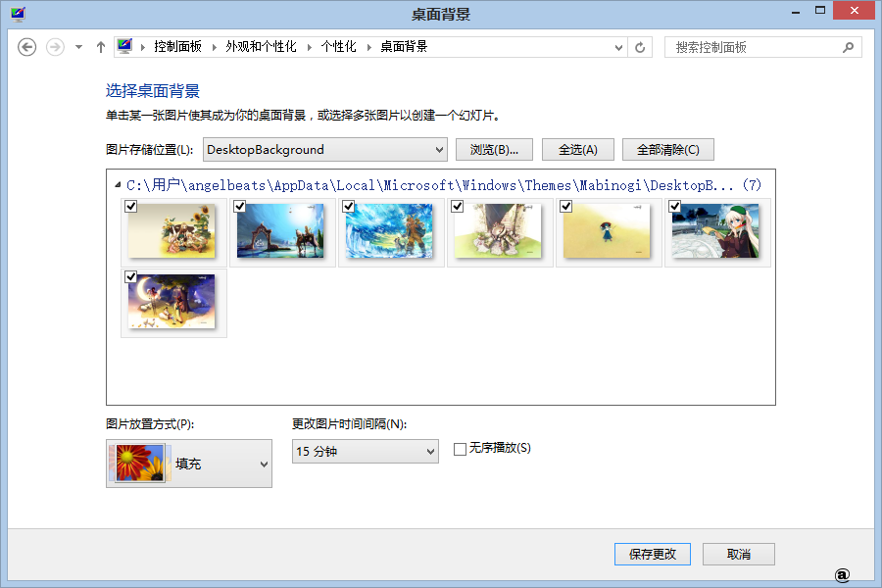The height and width of the screenshot is (588, 882).
Task: Open 图片存储位置 DesktopBackground dropdown
Action: (x=325, y=150)
